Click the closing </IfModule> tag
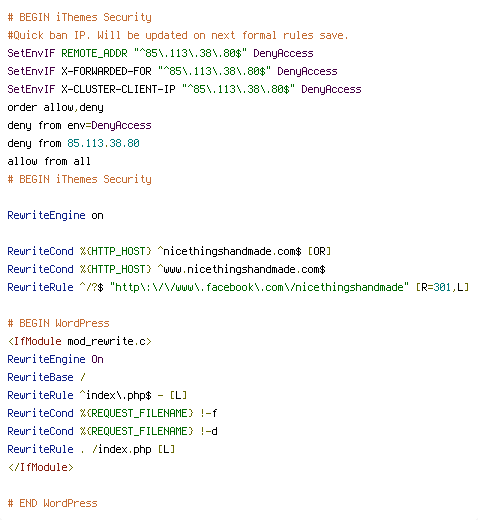478x520 pixels. [40, 467]
